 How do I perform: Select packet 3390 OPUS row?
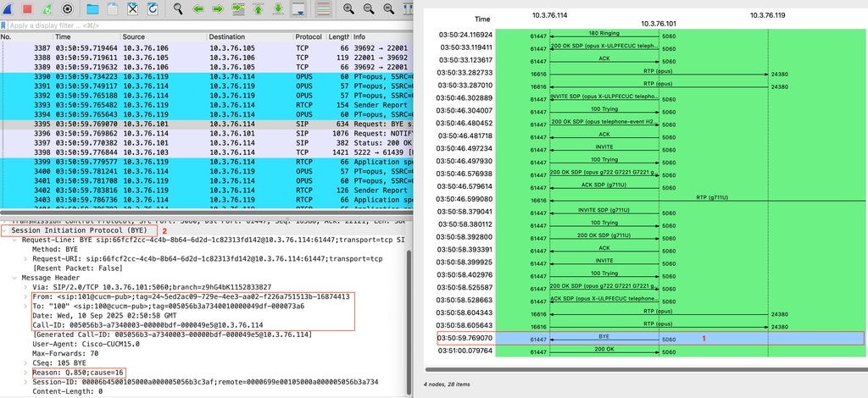207,77
